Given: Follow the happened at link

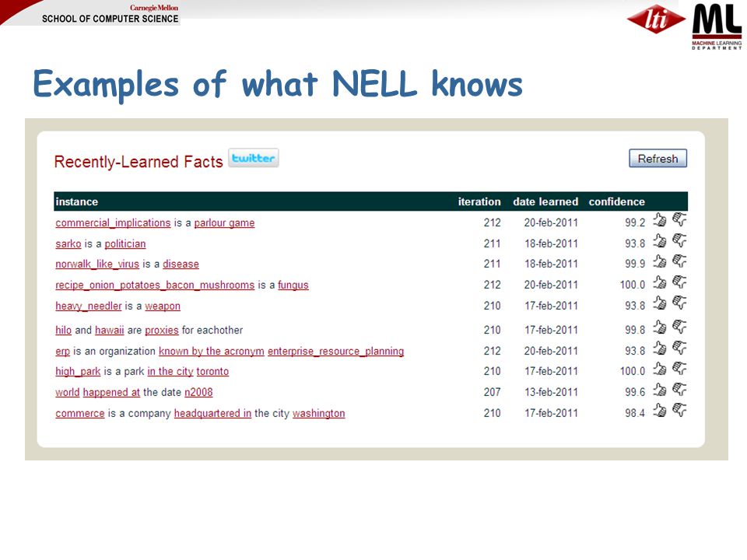Looking at the screenshot, I should (111, 392).
